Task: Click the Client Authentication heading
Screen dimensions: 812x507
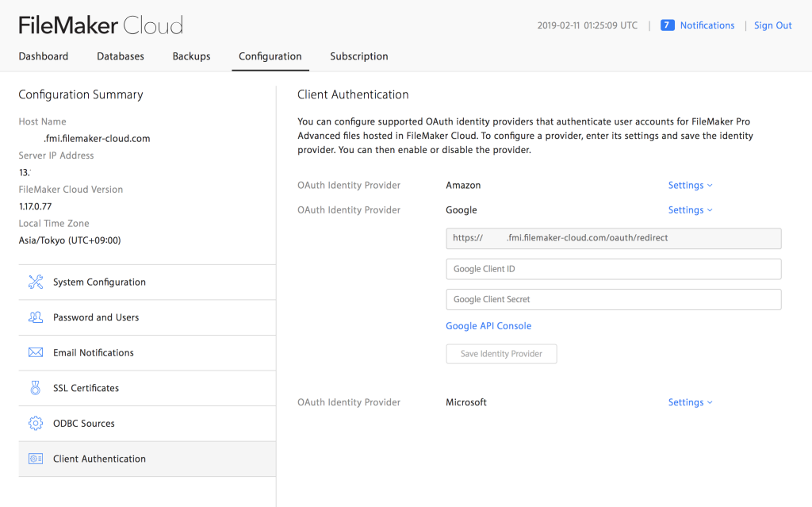Action: click(353, 94)
